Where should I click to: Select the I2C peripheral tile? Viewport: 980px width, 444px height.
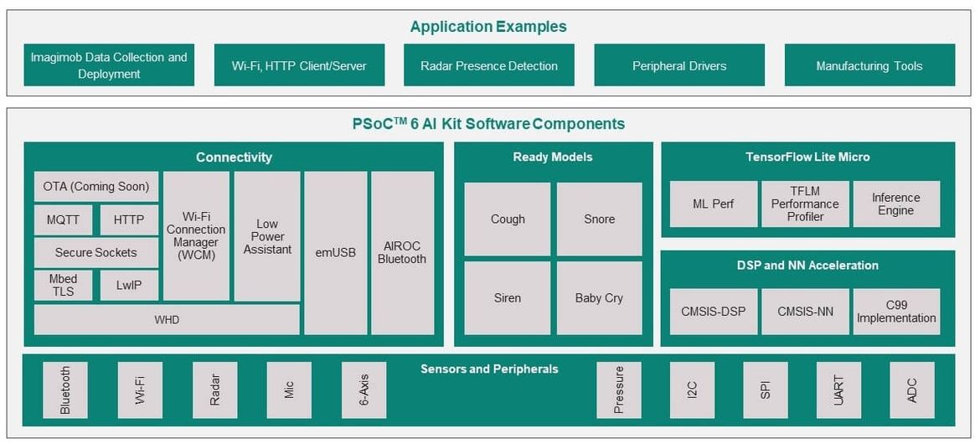tap(693, 390)
